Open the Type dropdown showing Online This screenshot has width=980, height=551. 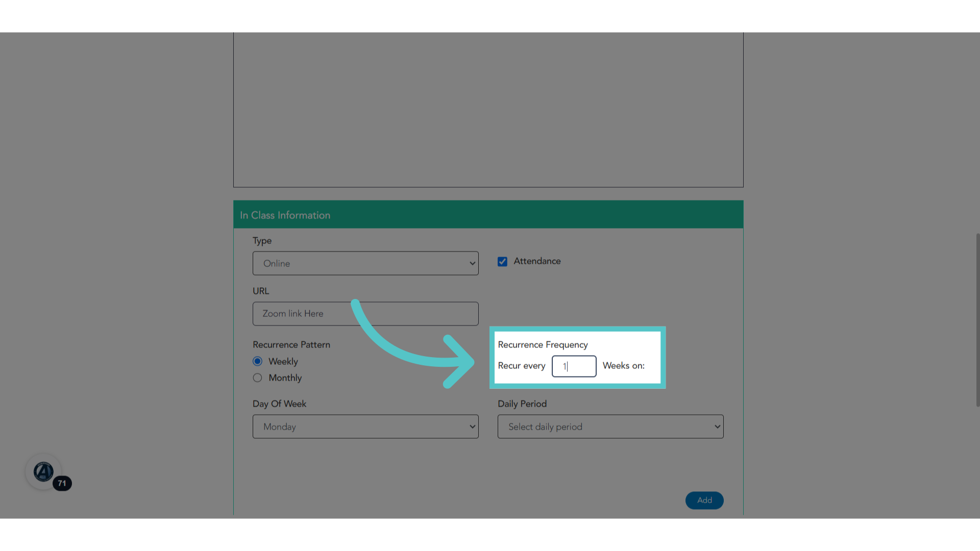[365, 263]
